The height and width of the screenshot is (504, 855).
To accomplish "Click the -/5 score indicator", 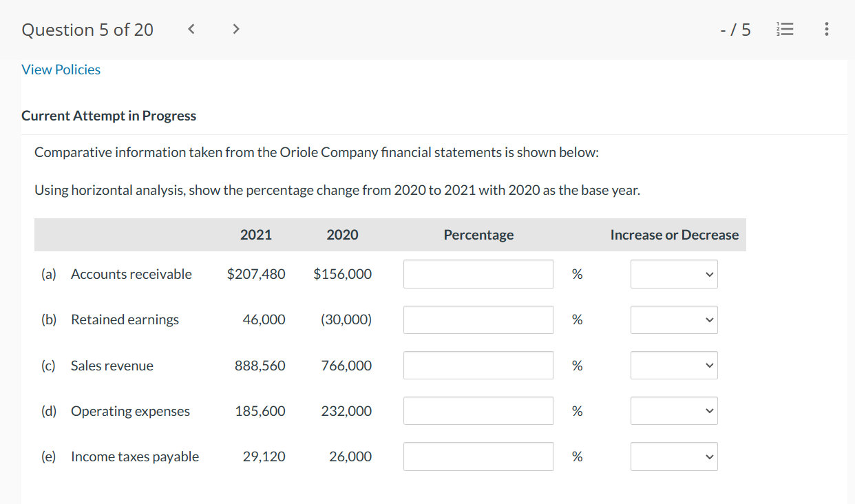I will (x=735, y=30).
